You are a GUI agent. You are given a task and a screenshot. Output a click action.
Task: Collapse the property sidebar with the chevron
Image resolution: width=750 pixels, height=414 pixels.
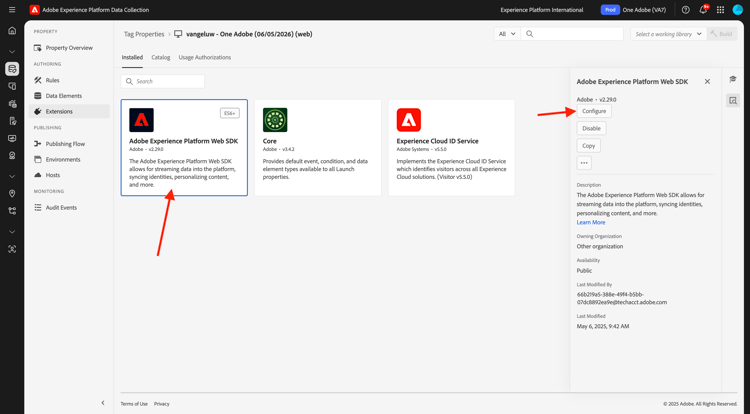point(103,403)
